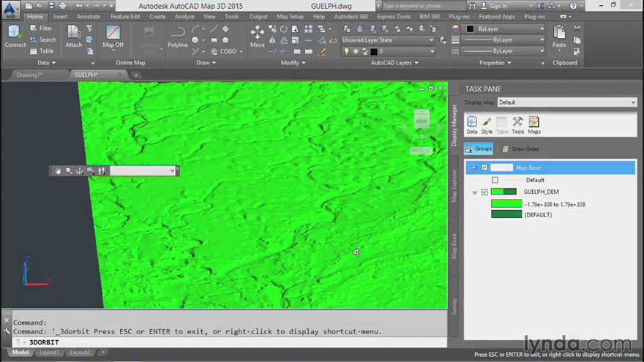The height and width of the screenshot is (362, 644).
Task: Toggle the GUELPH_DEM layer visibility checkbox
Action: (484, 192)
